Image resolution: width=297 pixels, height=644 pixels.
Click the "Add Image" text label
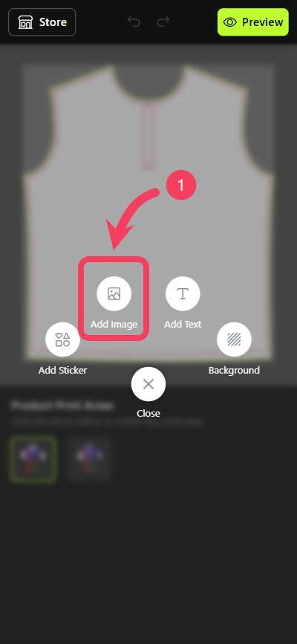pyautogui.click(x=114, y=324)
